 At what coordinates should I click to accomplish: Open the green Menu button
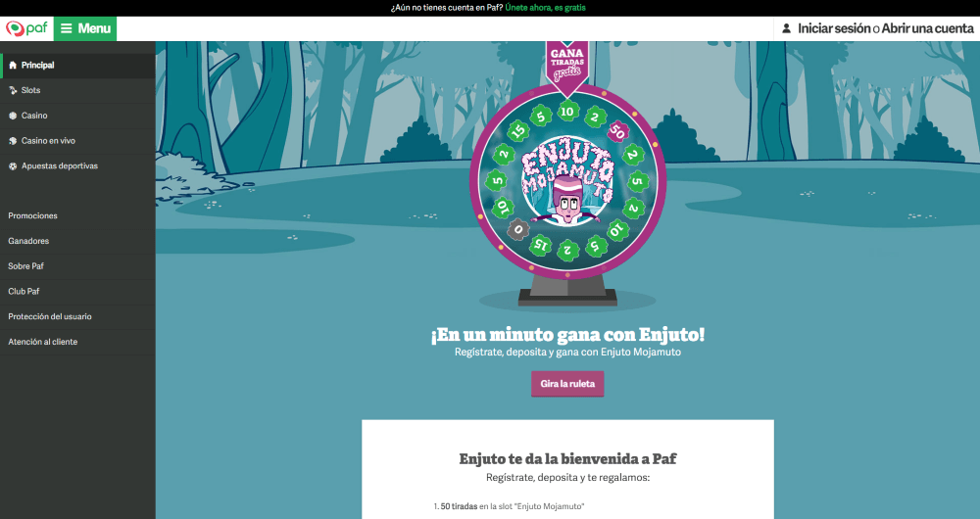point(85,28)
